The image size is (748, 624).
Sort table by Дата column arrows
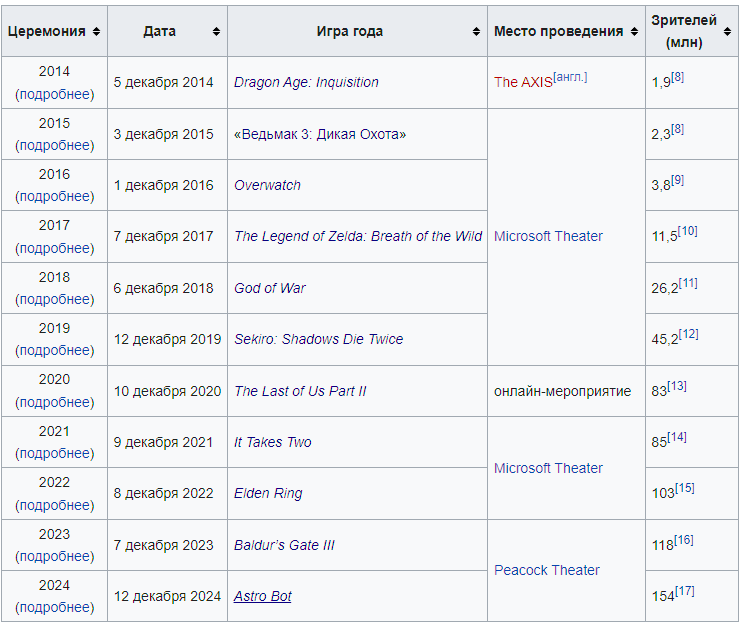pyautogui.click(x=217, y=31)
